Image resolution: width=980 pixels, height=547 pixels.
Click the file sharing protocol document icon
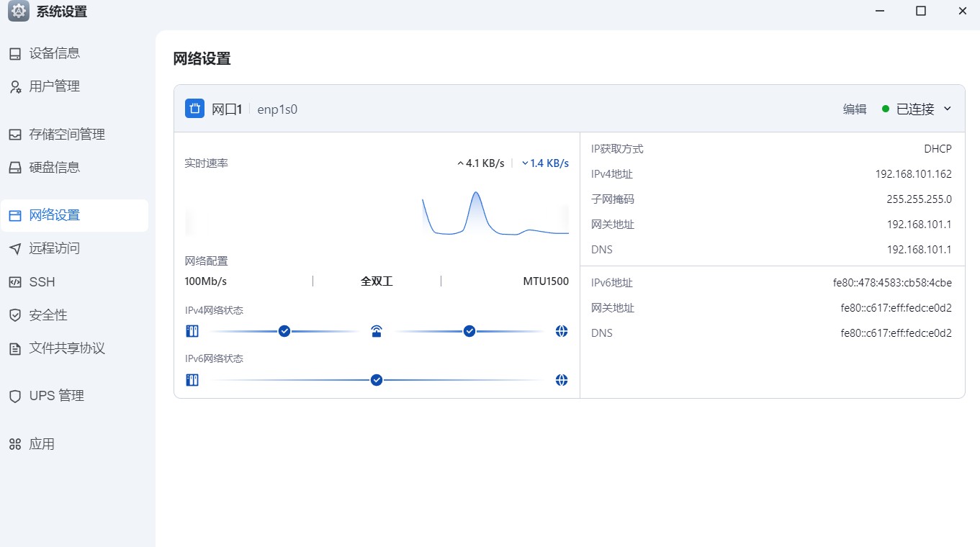(x=15, y=348)
